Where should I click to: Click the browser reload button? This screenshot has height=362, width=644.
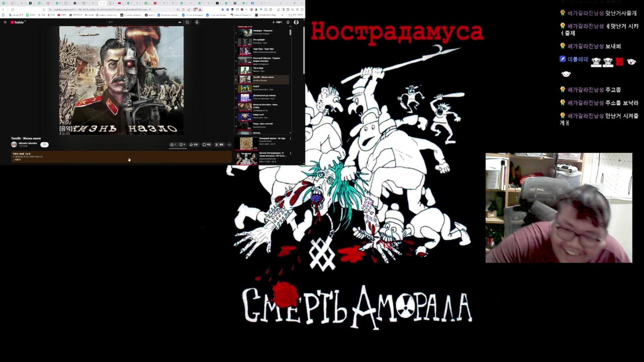point(13,9)
